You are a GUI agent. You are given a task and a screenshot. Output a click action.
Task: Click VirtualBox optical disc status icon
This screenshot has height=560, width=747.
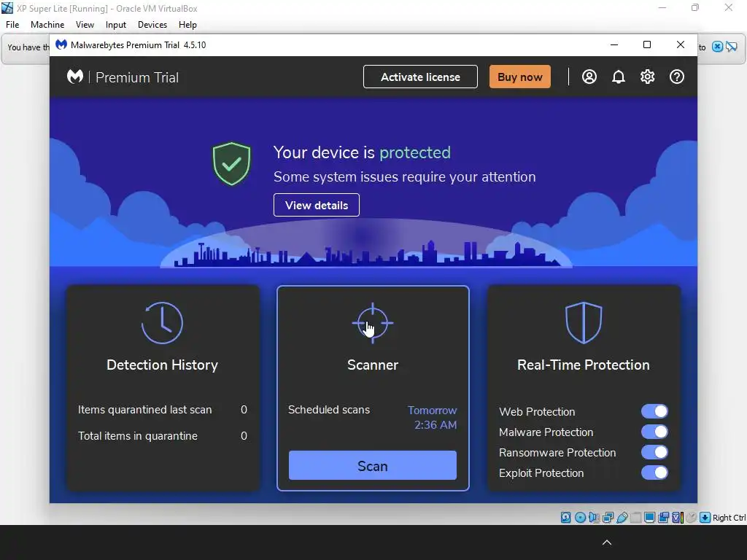tap(580, 518)
